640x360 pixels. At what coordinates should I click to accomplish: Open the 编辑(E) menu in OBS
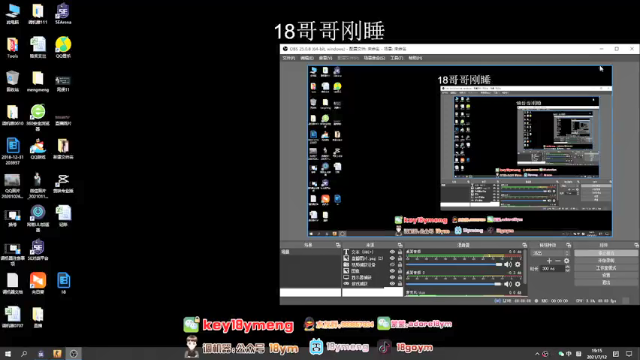(x=307, y=58)
